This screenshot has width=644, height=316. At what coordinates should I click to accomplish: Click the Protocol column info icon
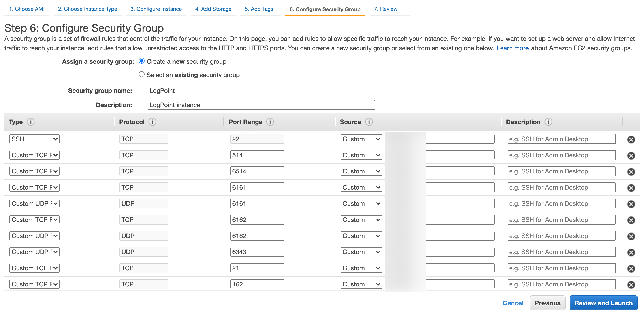pyautogui.click(x=152, y=122)
